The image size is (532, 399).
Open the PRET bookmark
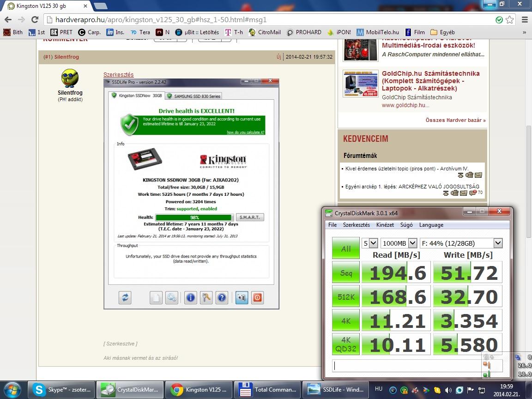coord(61,32)
